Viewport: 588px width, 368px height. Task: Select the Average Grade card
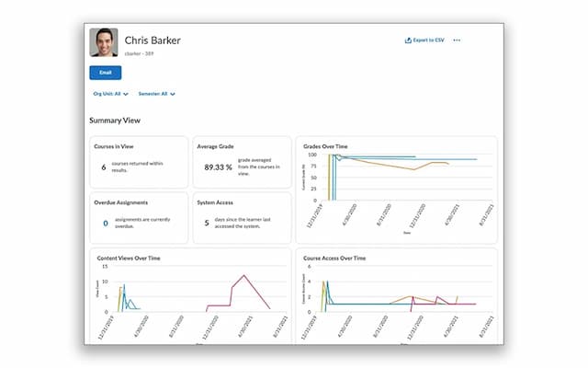(x=241, y=162)
